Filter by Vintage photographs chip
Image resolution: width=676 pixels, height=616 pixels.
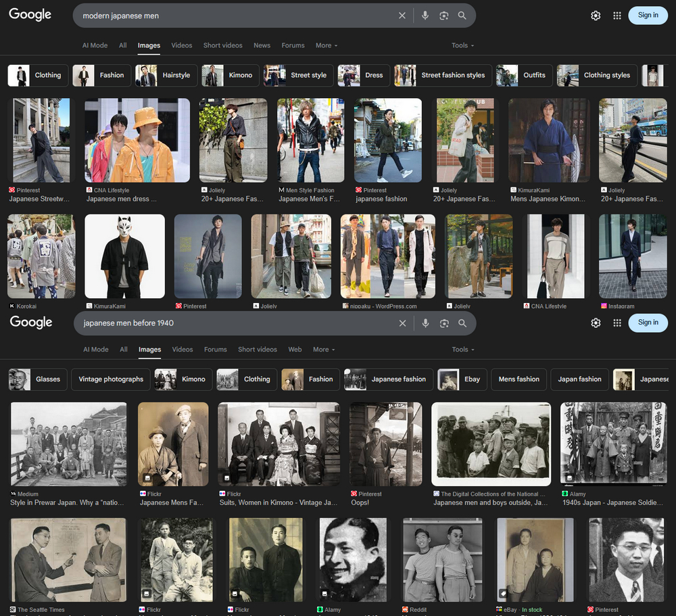click(x=111, y=379)
